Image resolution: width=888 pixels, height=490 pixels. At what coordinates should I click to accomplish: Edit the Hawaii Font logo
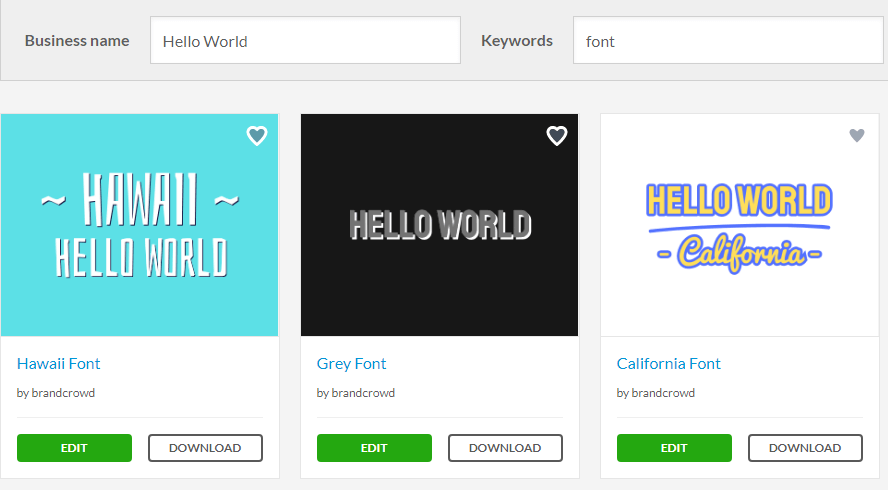74,448
